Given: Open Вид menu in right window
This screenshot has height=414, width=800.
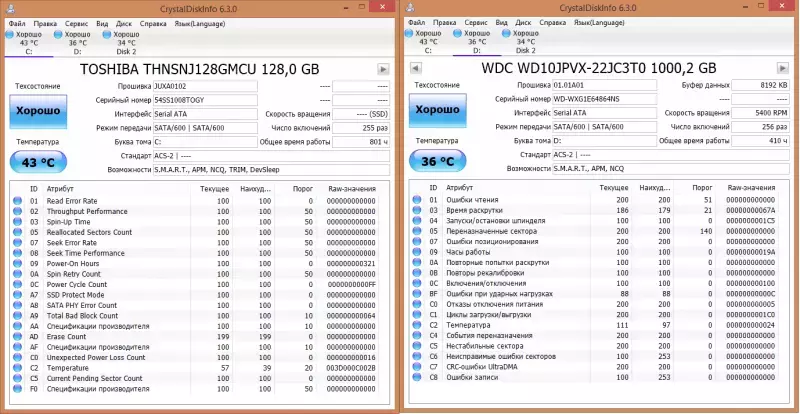Looking at the screenshot, I should click(x=502, y=22).
